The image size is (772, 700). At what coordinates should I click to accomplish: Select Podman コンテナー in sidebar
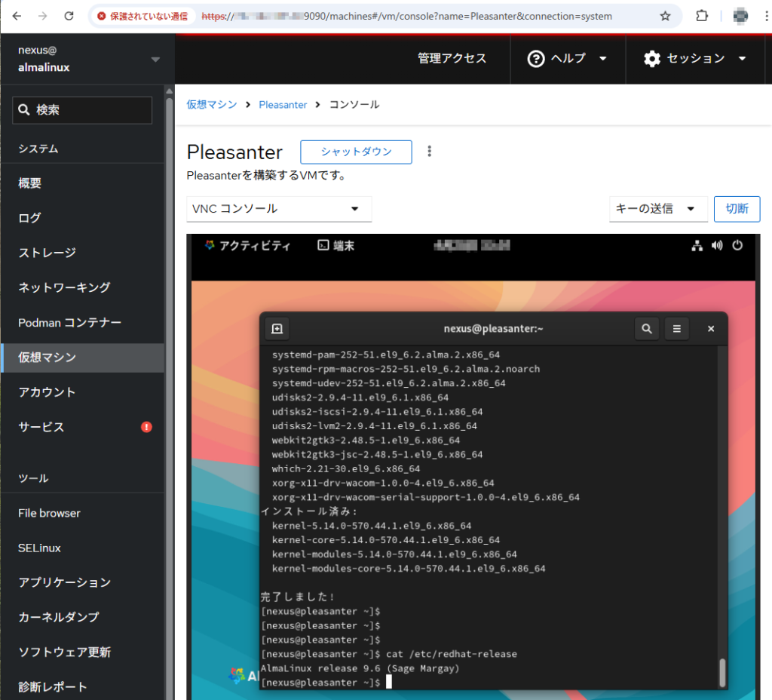(70, 323)
